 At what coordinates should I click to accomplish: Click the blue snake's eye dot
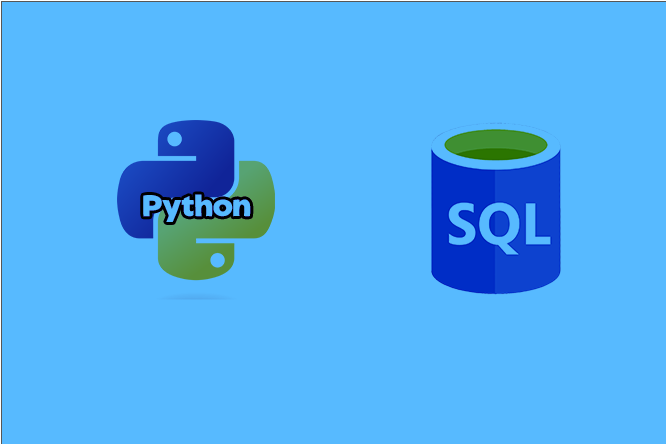pyautogui.click(x=176, y=139)
